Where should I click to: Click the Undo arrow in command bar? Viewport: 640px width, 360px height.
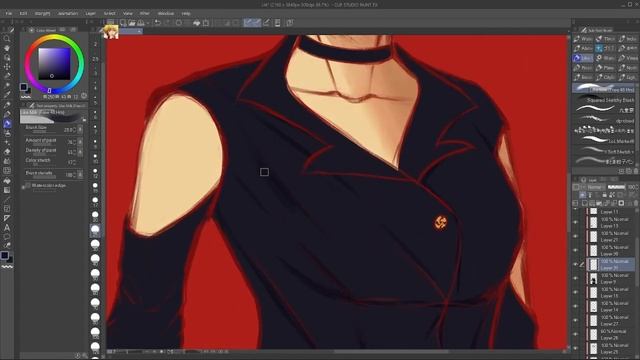click(158, 23)
